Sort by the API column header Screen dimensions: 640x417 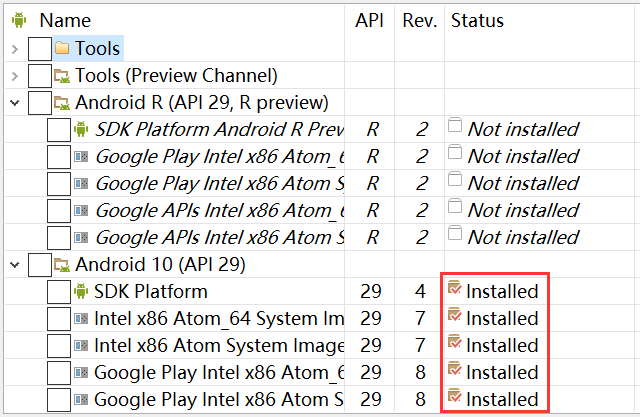click(370, 21)
